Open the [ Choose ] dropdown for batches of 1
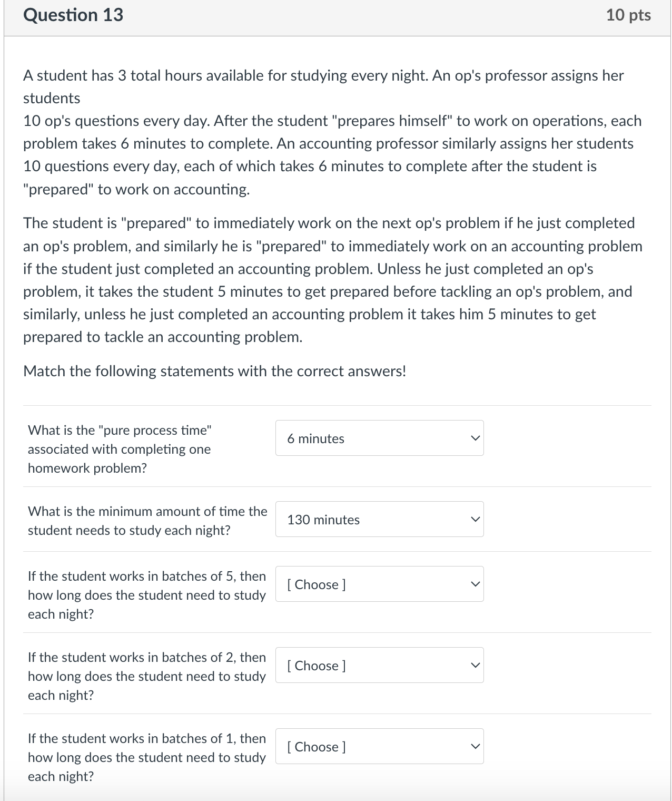 pos(369,746)
